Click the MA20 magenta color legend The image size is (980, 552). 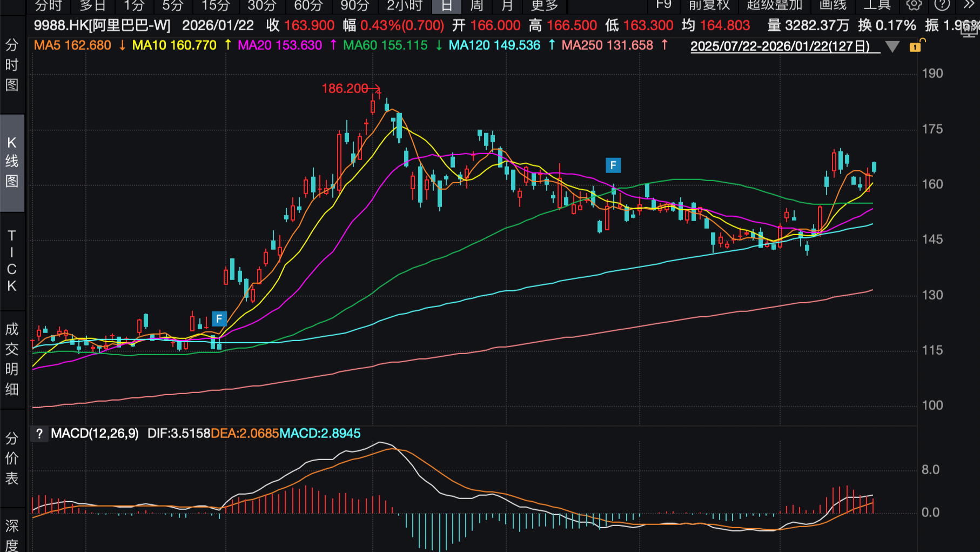click(280, 45)
